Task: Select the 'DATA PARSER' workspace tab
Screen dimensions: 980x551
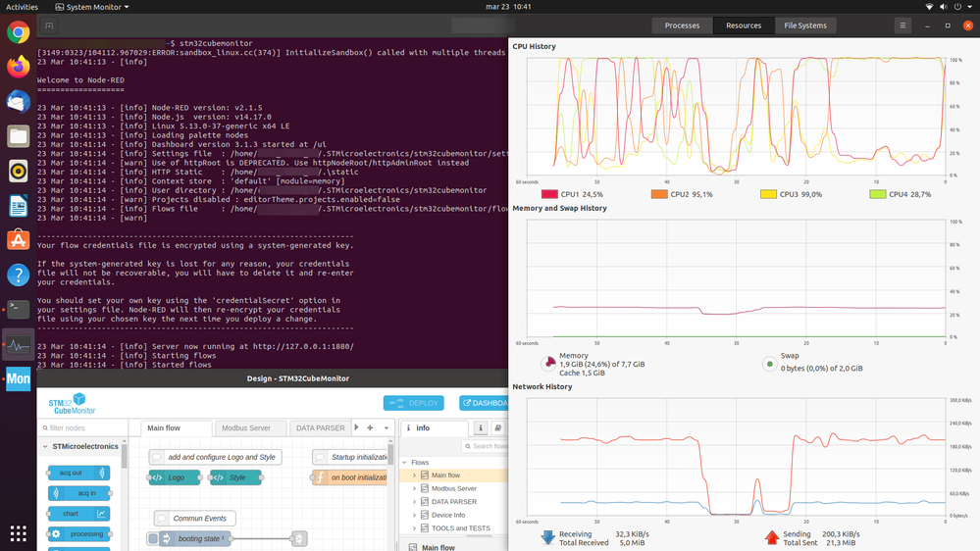Action: pyautogui.click(x=320, y=427)
